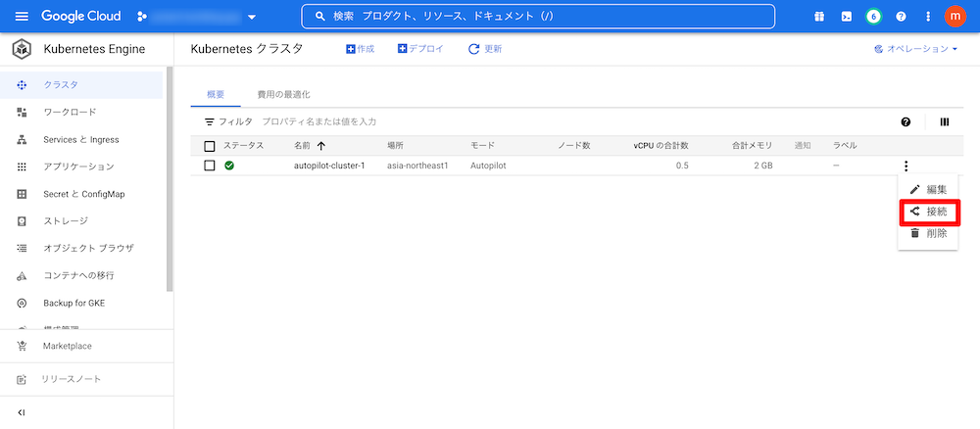This screenshot has width=980, height=429.
Task: Open the notifications badge showing 6
Action: tap(873, 17)
